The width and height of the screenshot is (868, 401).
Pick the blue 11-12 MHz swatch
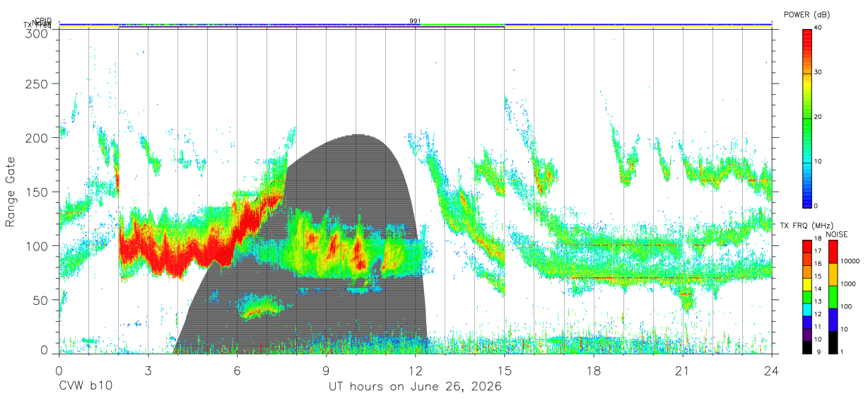807,322
